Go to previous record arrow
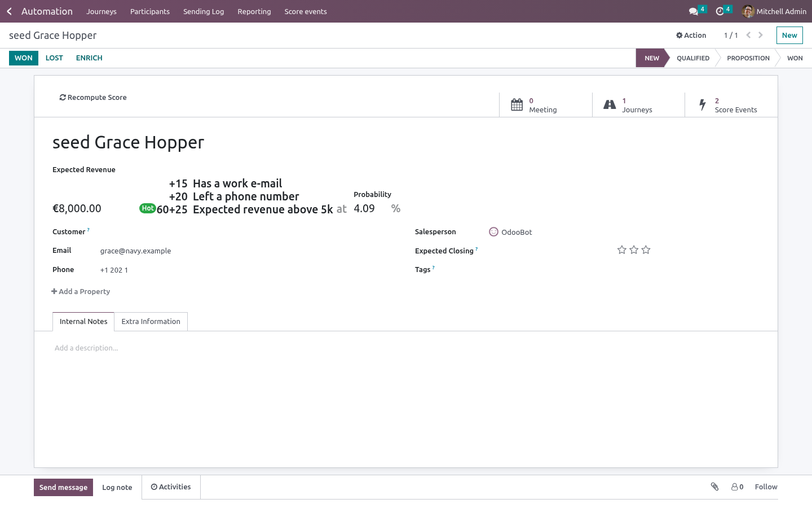 tap(748, 35)
